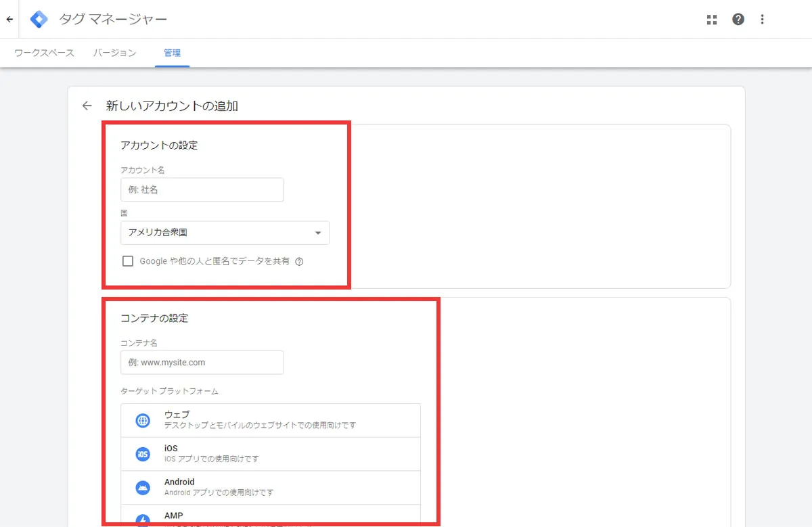Screen dimensions: 812x527
Task: Click the Android robot platform icon
Action: [x=142, y=487]
